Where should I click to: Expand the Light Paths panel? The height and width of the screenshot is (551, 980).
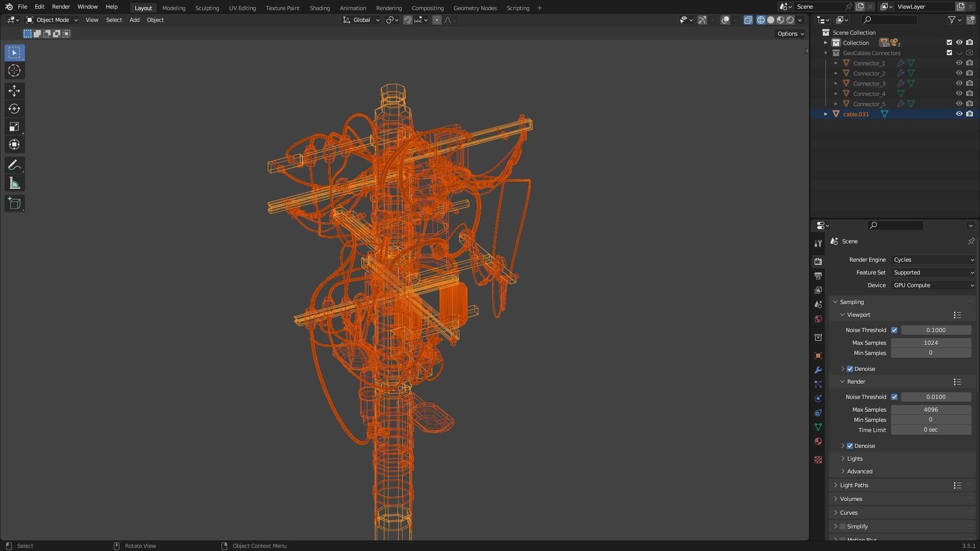point(854,485)
